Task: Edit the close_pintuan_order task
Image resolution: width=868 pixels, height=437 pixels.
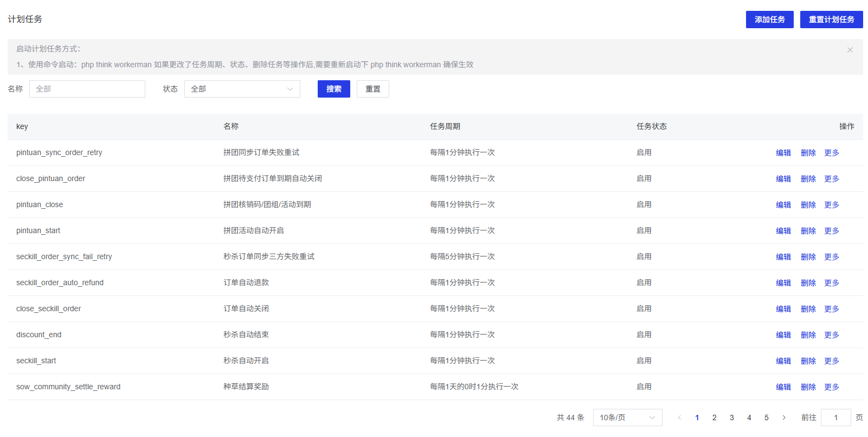Action: point(783,179)
